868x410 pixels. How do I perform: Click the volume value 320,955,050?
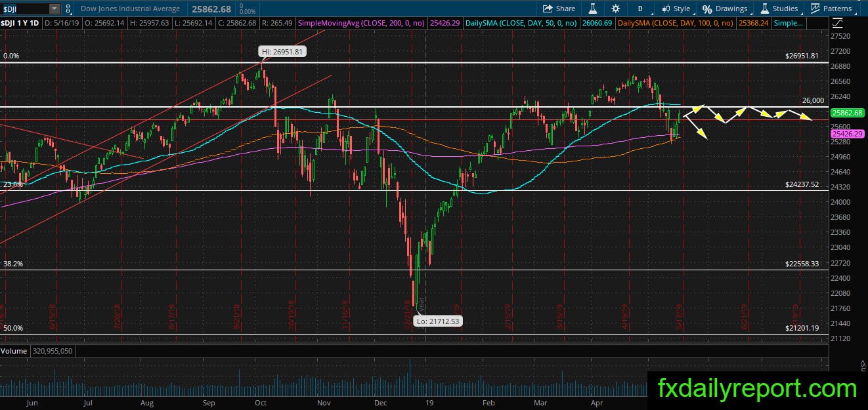pos(52,351)
